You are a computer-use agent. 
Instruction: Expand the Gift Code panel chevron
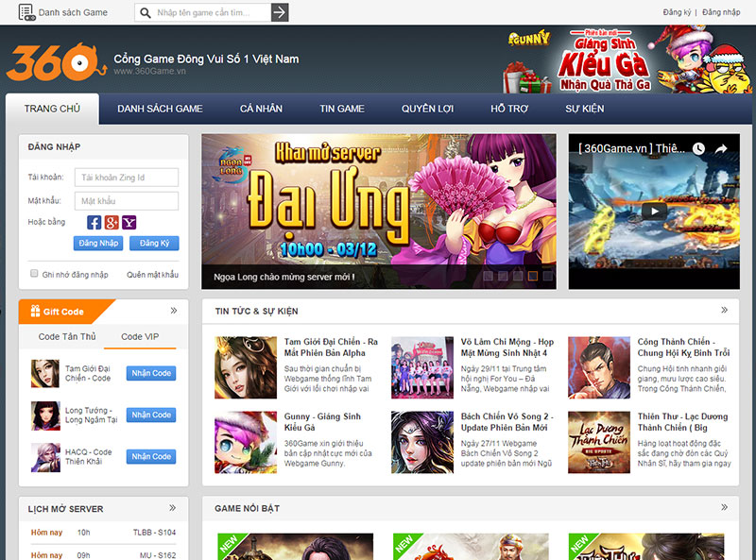click(172, 311)
